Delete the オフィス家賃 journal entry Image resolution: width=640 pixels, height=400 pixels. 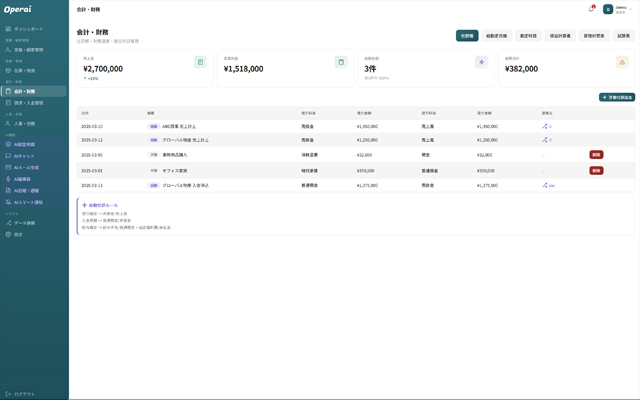click(x=596, y=170)
